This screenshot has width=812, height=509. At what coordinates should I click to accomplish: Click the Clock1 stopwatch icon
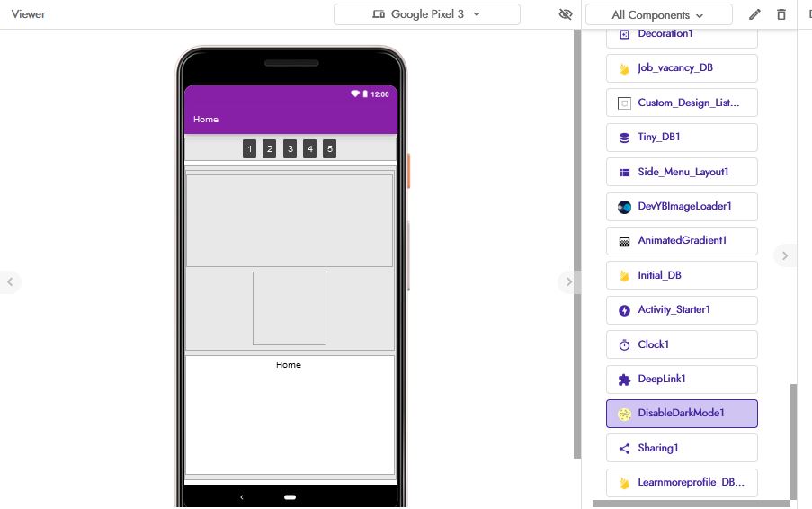625,344
